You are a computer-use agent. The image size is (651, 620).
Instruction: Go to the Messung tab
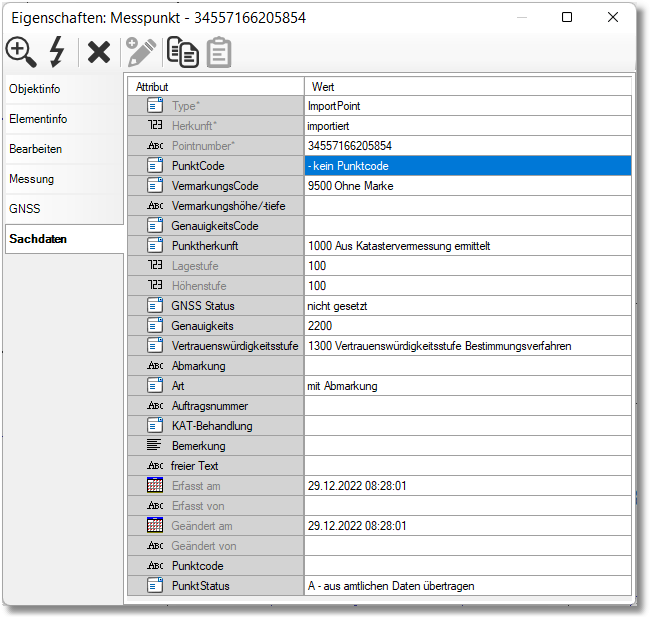(64, 179)
